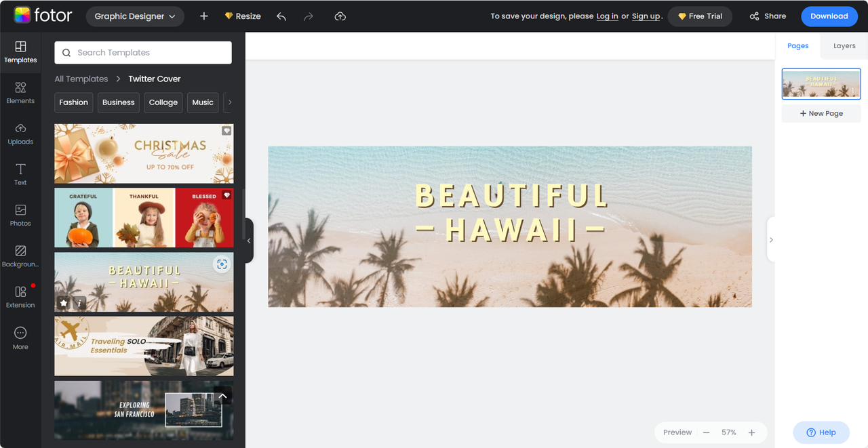Expand the right-side panel arrow
868x448 pixels.
[771, 240]
